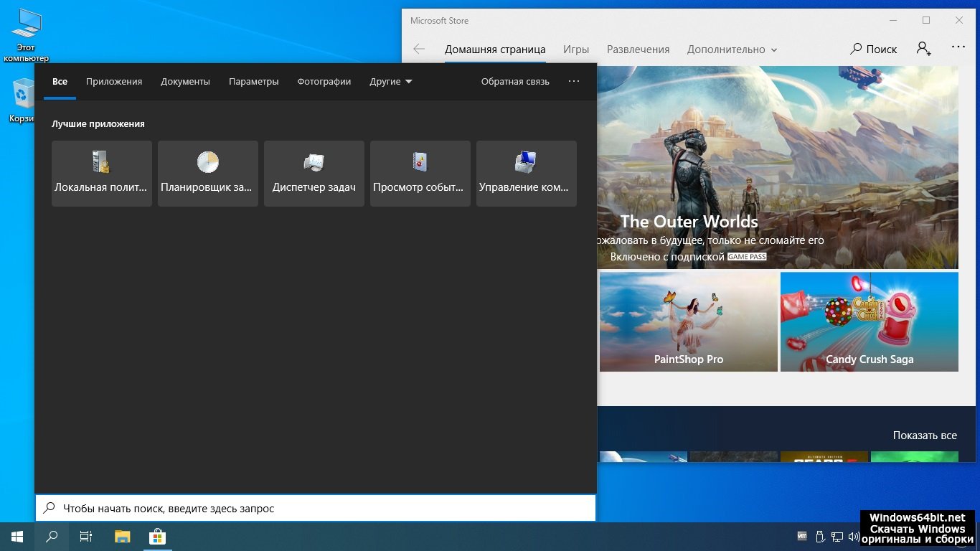Viewport: 980px width, 551px height.
Task: Select the Игры tab in Store
Action: tap(576, 50)
